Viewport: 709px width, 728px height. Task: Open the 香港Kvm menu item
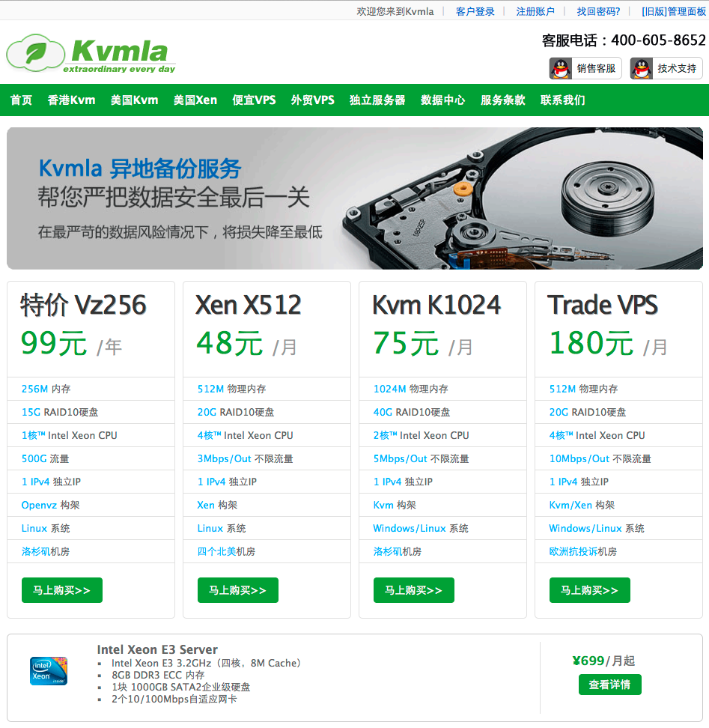pos(71,100)
